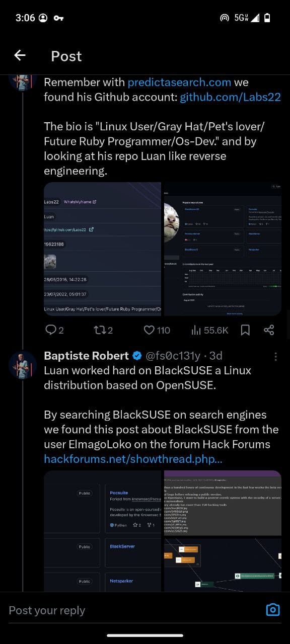Open reply comments on first post
This screenshot has height=644, width=290.
pyautogui.click(x=54, y=330)
